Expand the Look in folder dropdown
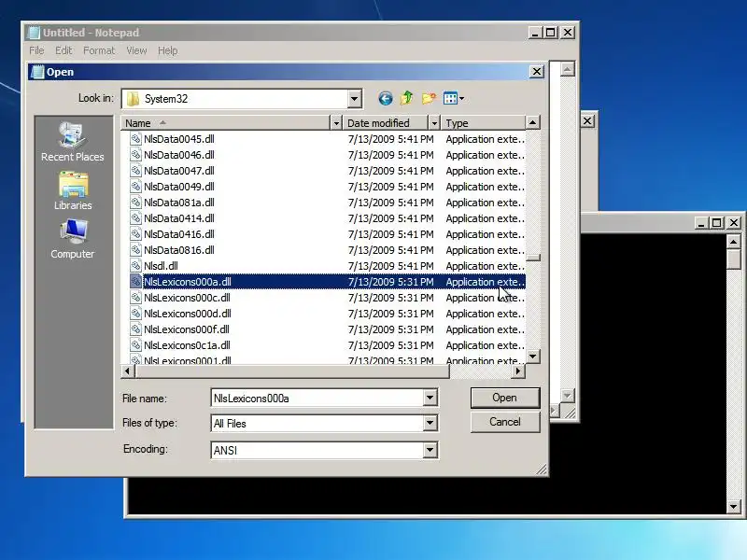747x560 pixels. click(x=354, y=99)
